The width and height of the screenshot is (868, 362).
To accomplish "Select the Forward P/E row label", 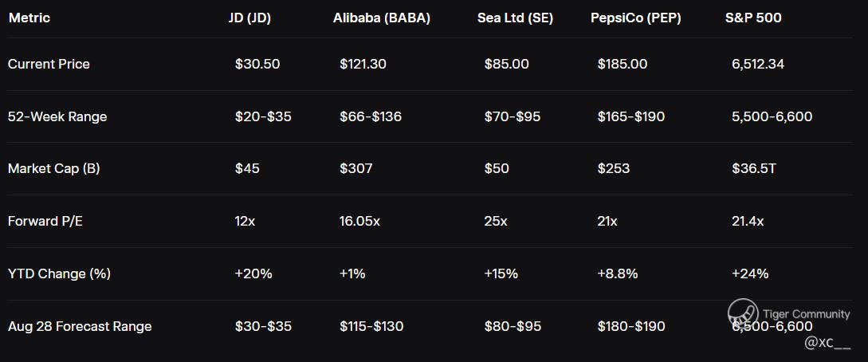I will click(x=45, y=221).
